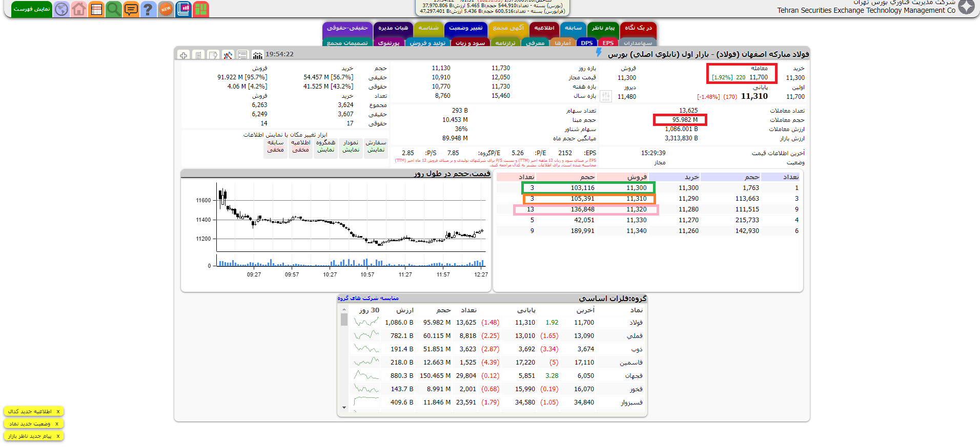Open the آمارها tab
The height and width of the screenshot is (447, 980).
pos(562,43)
